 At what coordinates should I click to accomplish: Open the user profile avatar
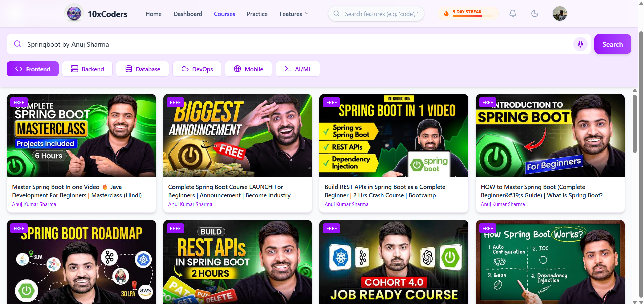pos(560,14)
